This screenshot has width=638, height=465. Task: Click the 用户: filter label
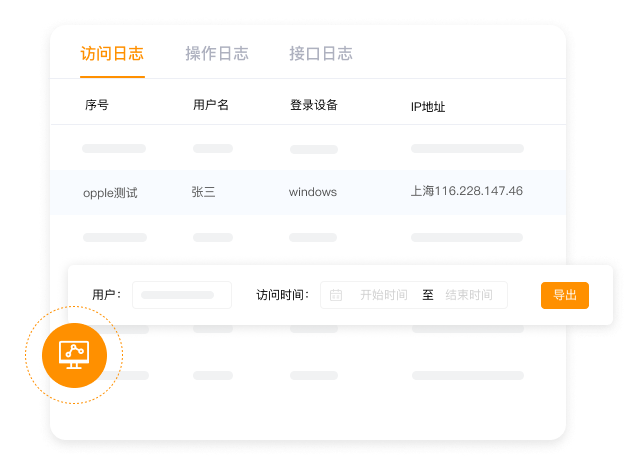click(106, 295)
